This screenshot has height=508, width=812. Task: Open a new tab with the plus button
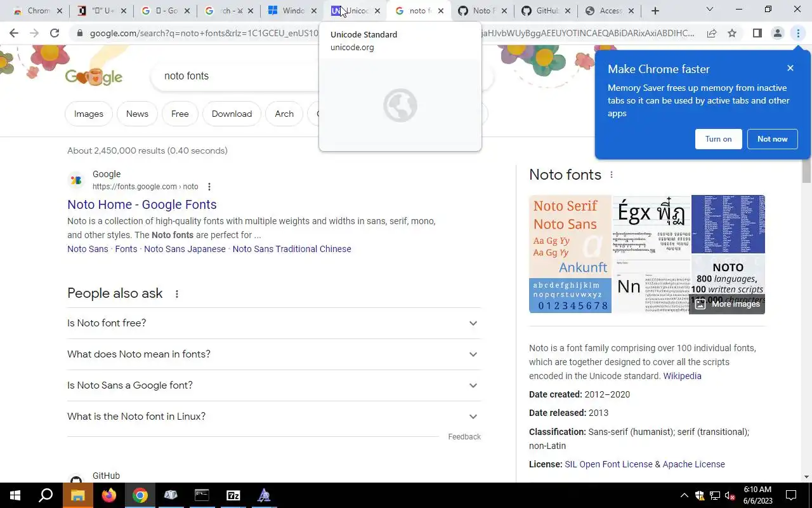point(655,11)
